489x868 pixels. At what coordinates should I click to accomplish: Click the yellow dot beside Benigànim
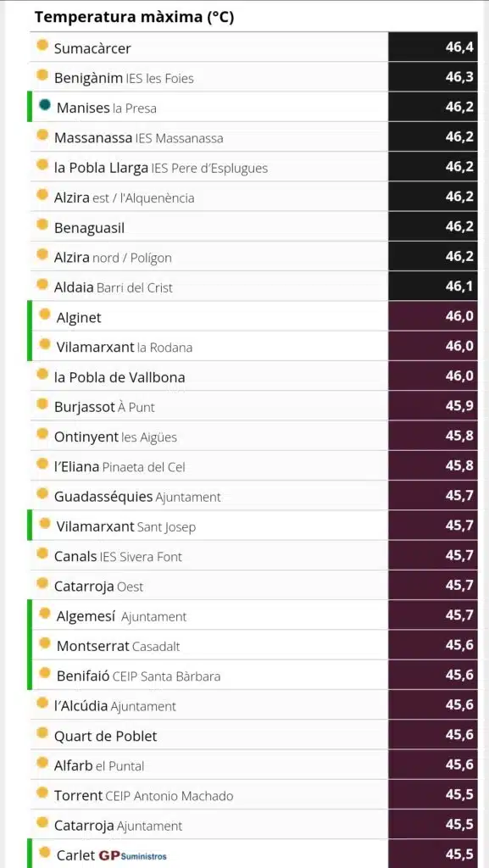coord(42,75)
